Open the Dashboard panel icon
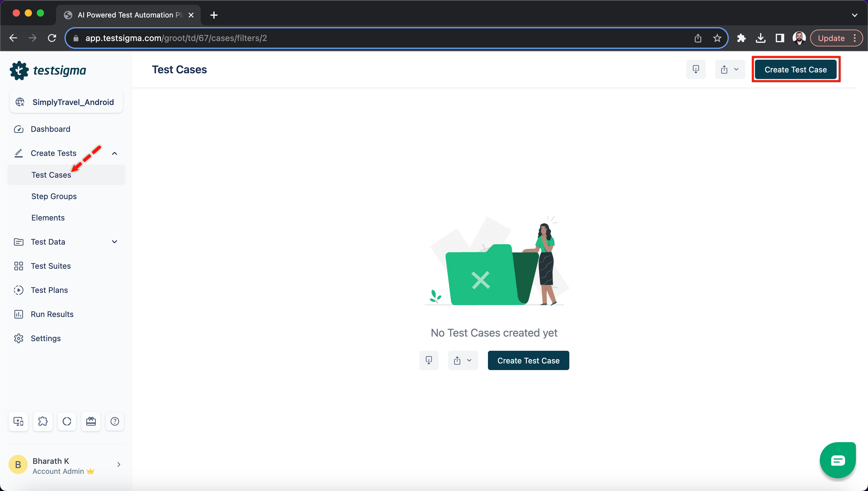Image resolution: width=868 pixels, height=491 pixels. pos(19,129)
